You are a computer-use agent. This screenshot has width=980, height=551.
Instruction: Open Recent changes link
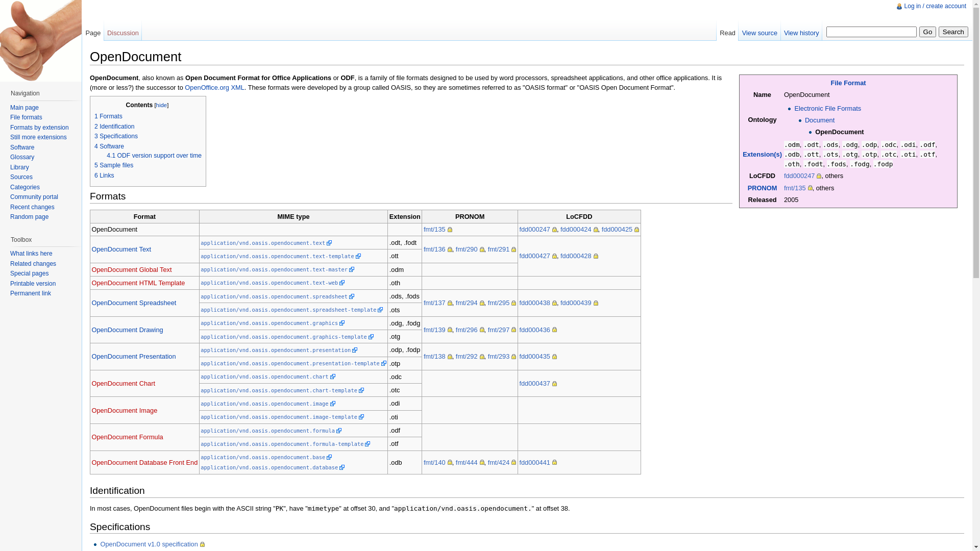(x=32, y=207)
